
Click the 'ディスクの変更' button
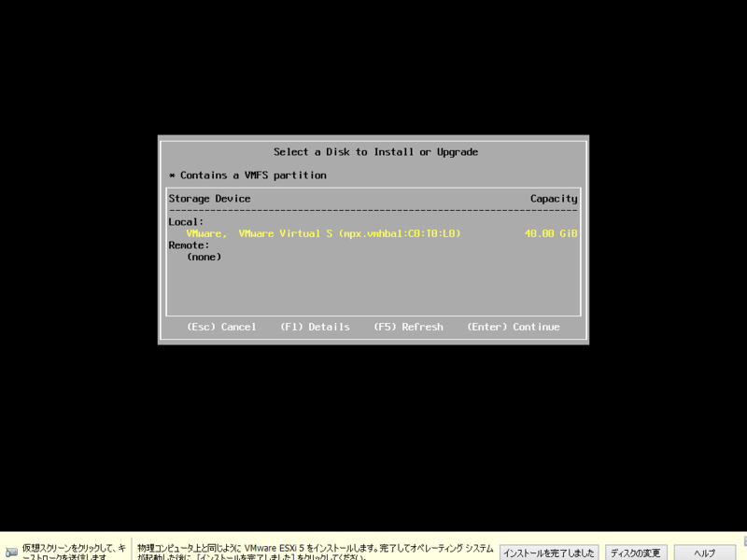click(x=636, y=553)
